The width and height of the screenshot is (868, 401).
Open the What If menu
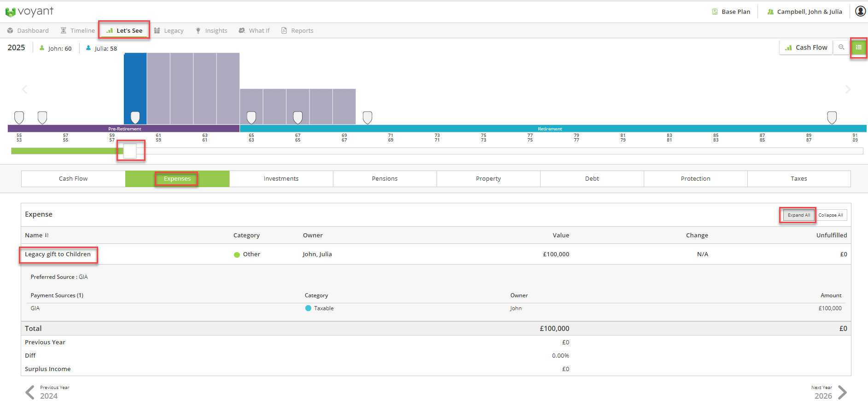(254, 31)
